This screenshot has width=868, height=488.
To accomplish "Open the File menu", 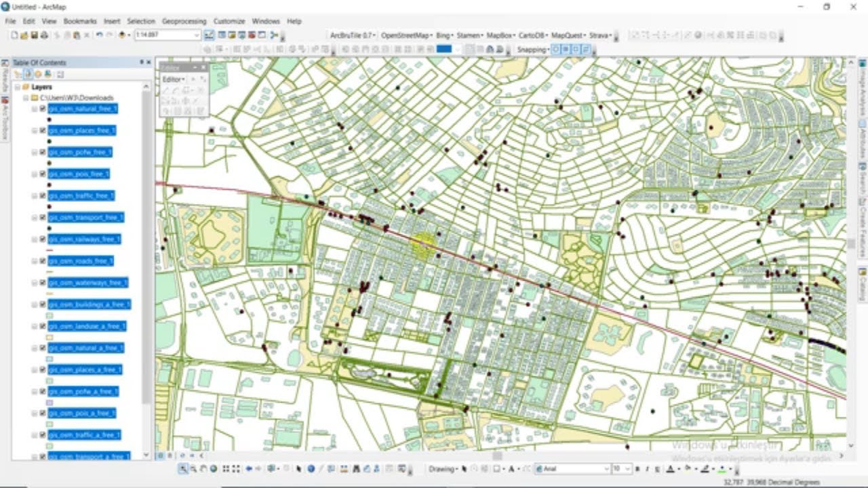I will click(11, 21).
